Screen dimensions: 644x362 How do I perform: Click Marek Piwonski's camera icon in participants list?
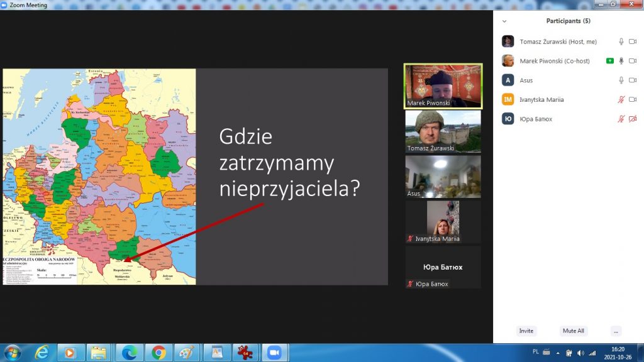coord(633,61)
